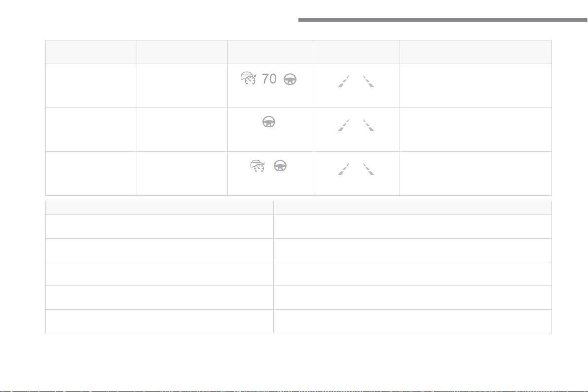Select empty last-column cell beside first lane markings
Screen dimensions: 588x392
click(476, 86)
